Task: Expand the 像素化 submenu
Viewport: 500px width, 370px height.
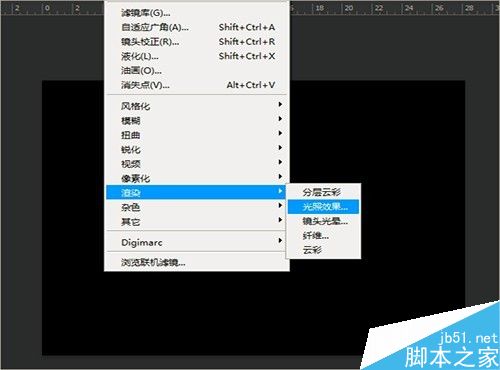Action: [197, 178]
